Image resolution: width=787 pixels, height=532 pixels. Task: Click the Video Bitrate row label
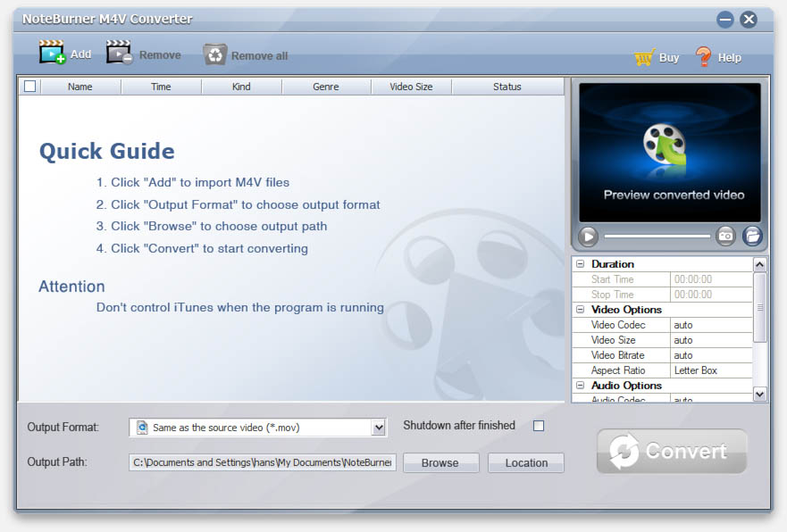coord(618,355)
